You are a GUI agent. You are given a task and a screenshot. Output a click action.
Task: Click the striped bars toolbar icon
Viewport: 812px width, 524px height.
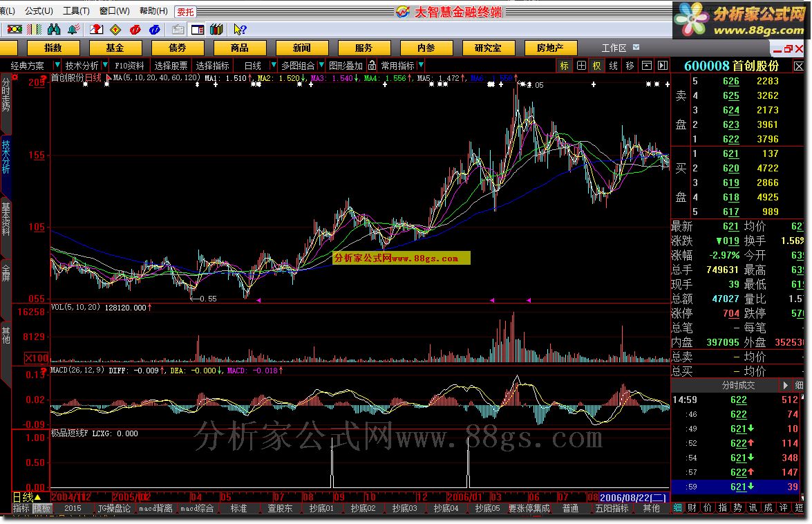click(x=34, y=30)
